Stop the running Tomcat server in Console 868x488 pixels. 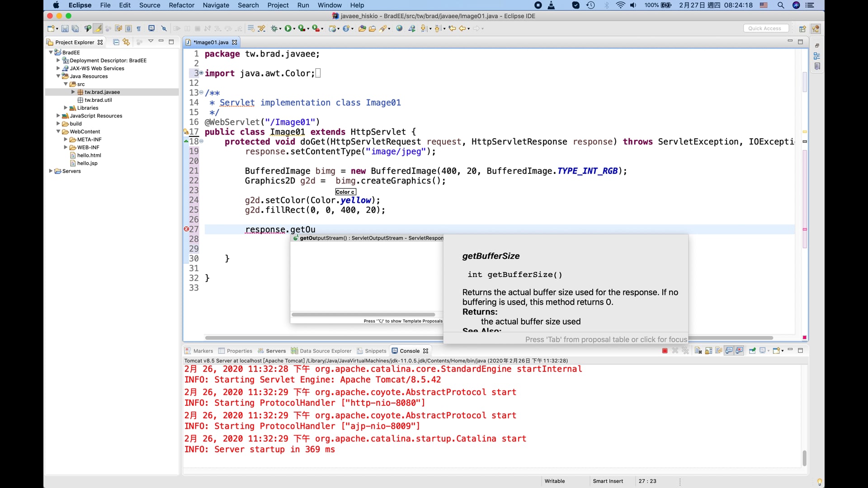[x=664, y=351]
